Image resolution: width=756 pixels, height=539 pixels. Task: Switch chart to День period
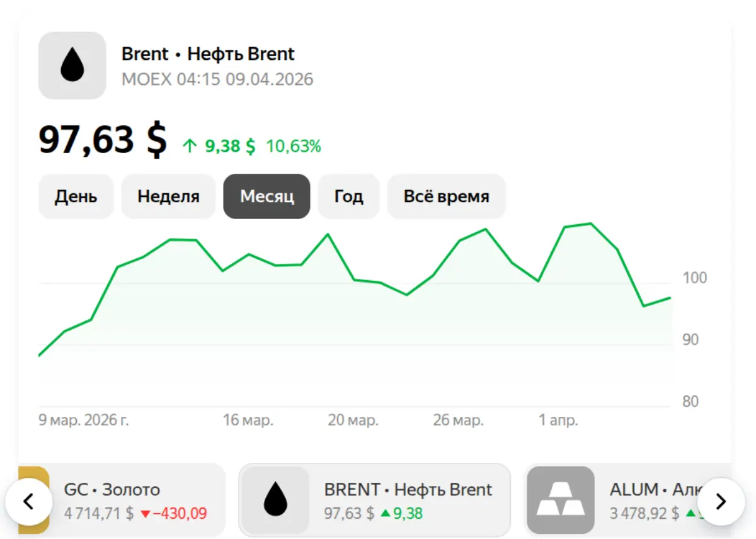pos(76,196)
